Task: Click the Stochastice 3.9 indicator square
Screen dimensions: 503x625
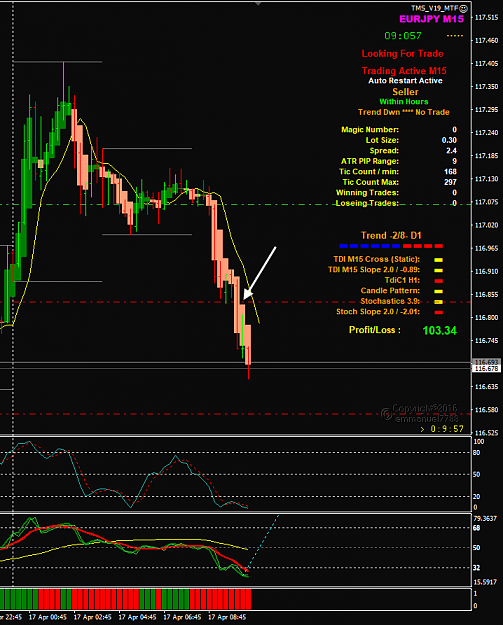Action: [x=438, y=302]
